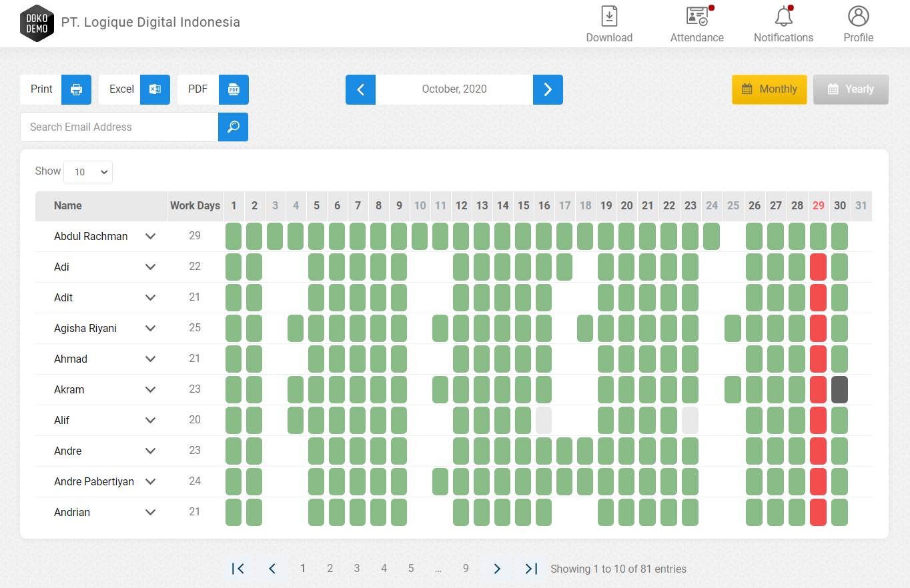910x588 pixels.
Task: Click Adi's red cell for day 29
Action: (818, 267)
